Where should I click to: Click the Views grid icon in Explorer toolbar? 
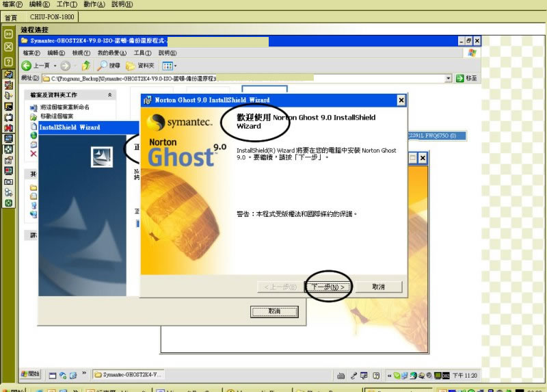[x=168, y=65]
